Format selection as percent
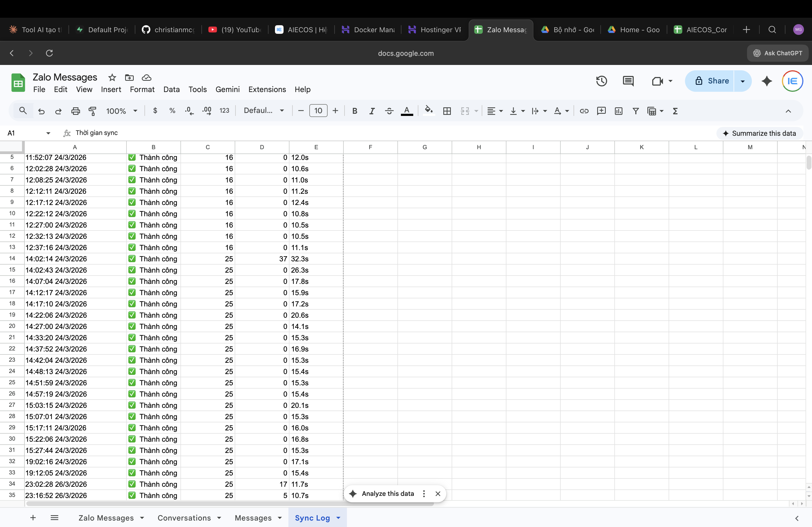This screenshot has height=527, width=812. 172,111
